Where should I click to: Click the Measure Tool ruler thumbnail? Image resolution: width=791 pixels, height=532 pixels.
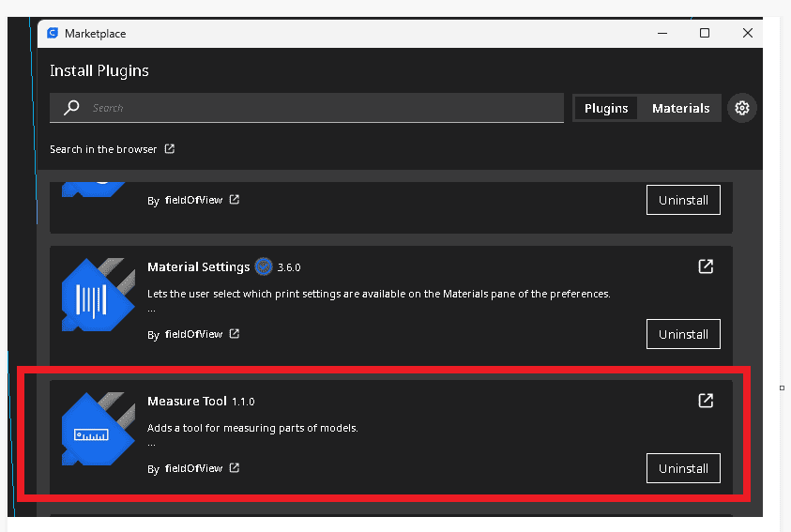(x=99, y=429)
